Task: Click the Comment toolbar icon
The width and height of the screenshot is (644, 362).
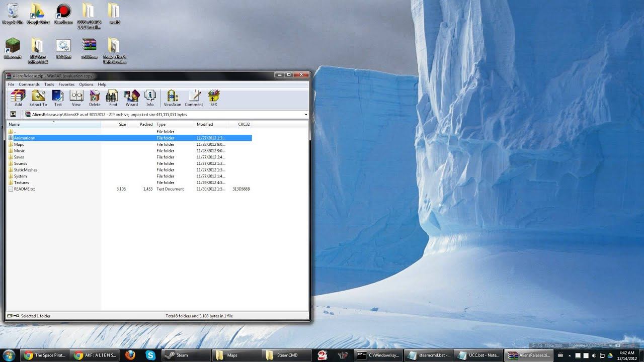Action: click(194, 98)
